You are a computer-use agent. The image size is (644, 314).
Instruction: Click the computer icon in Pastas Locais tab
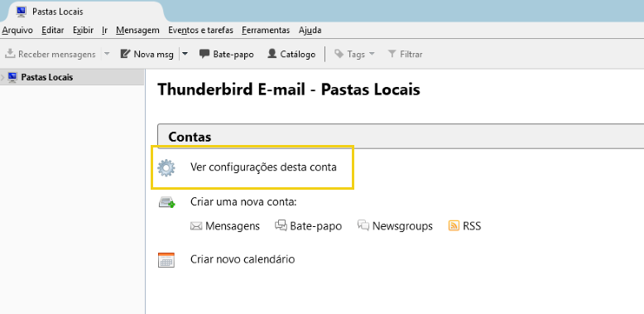pos(22,12)
